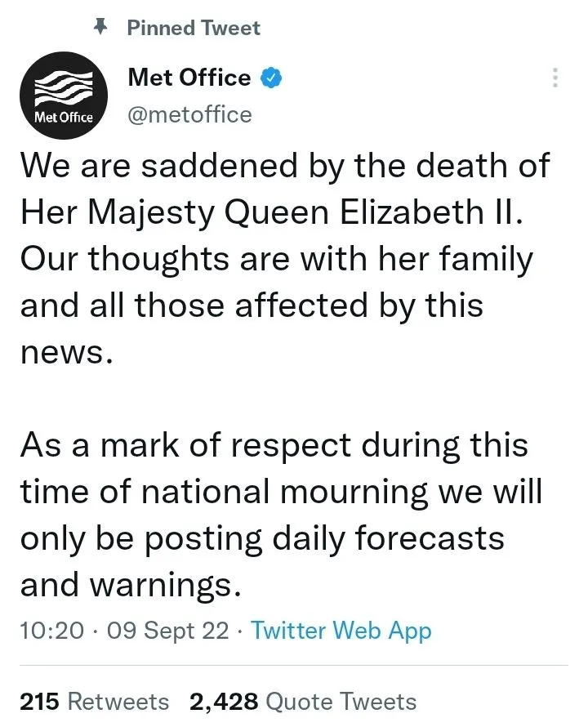Click the pin icon above the tweet
Screen dimensions: 588x727
[100, 27]
